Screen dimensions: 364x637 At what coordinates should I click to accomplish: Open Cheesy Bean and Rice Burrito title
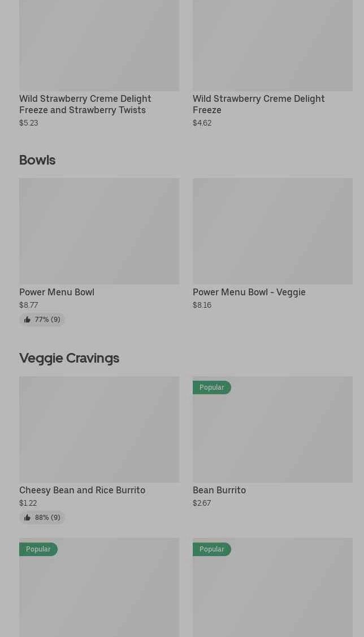click(82, 490)
